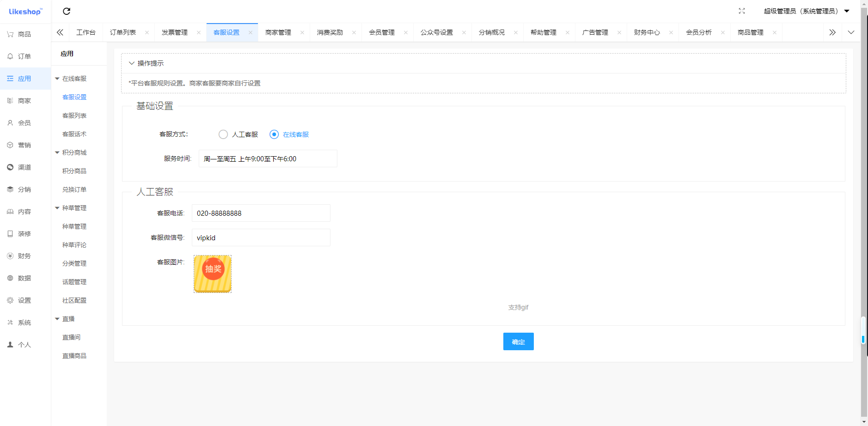Viewport: 868px width, 426px height.
Task: Click the 抽奖 customer service image thumbnail
Action: point(213,274)
